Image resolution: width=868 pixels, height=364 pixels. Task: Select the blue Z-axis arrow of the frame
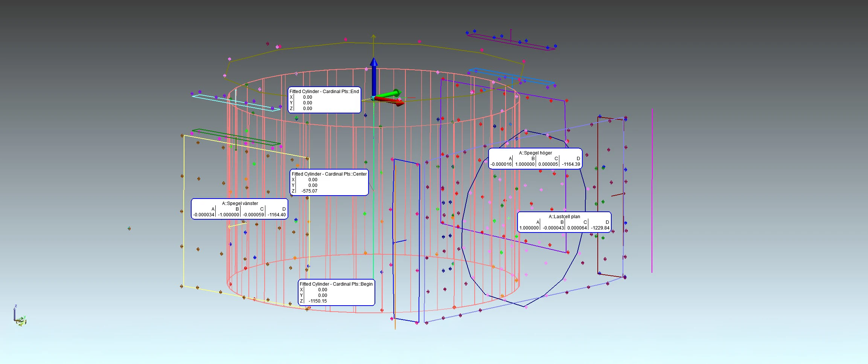pos(373,75)
